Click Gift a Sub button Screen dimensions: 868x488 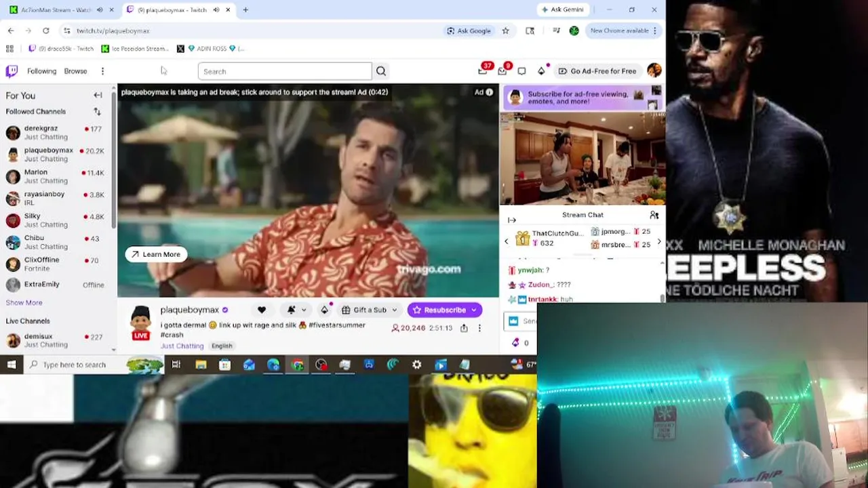364,310
